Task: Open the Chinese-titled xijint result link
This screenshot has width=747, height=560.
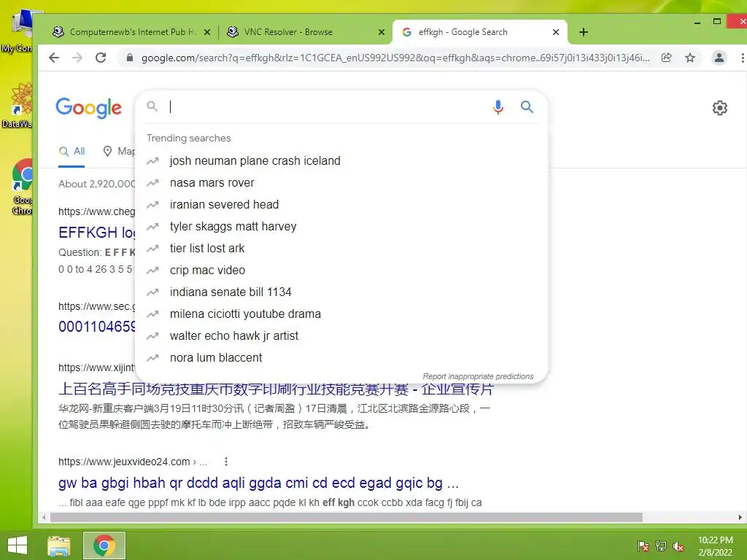Action: (276, 389)
